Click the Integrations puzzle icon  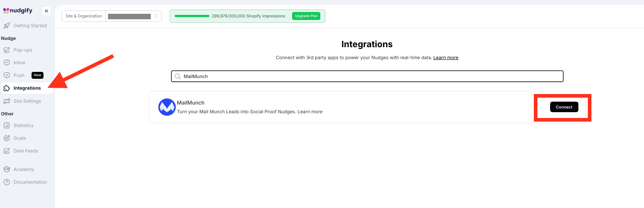(x=7, y=88)
